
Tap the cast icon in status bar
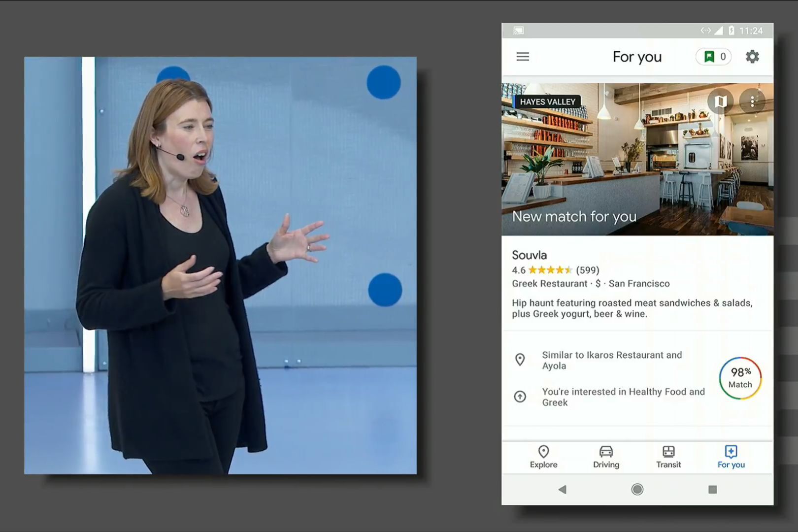coord(518,31)
